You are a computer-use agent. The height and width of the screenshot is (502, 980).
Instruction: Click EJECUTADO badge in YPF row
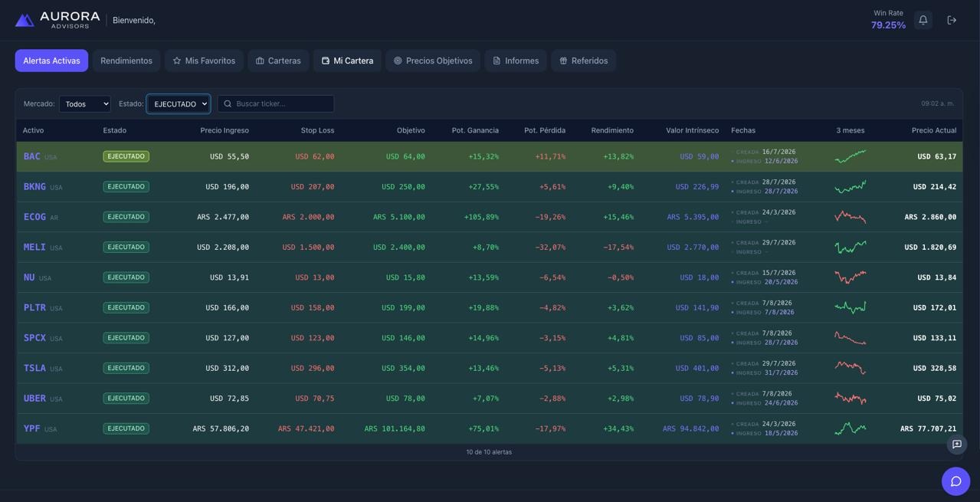coord(126,428)
